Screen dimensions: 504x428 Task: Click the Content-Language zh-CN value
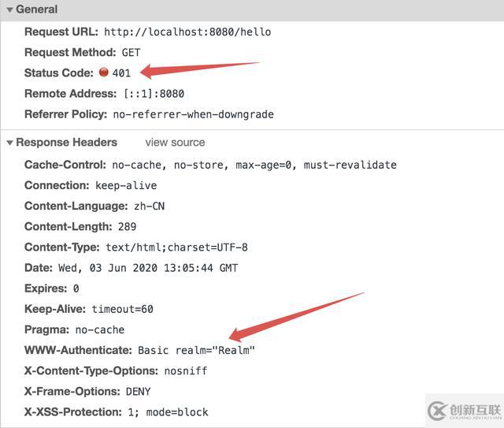(148, 206)
